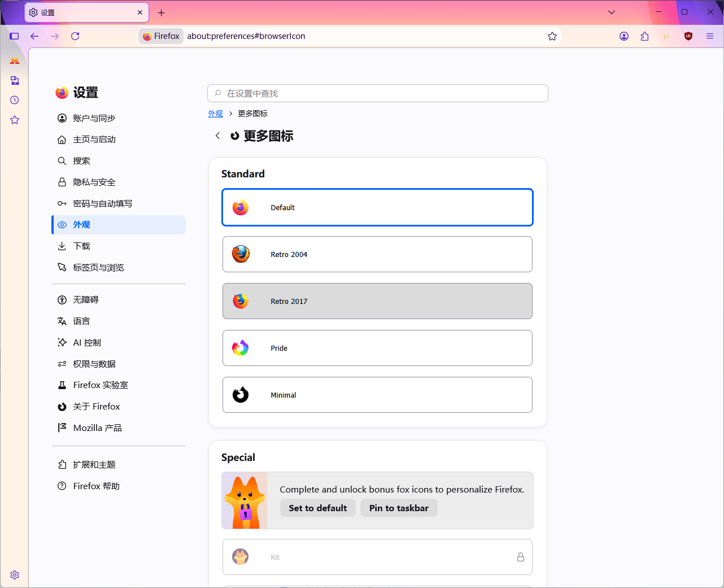Open the History clock panel in the sidebar

coord(15,100)
